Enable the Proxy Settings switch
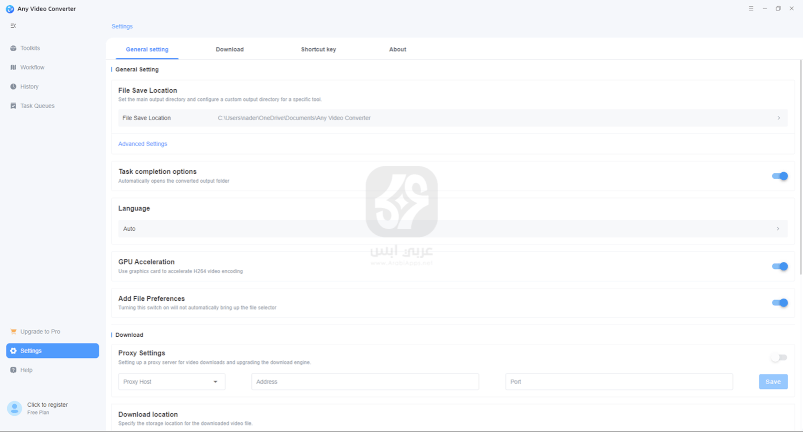The width and height of the screenshot is (803, 432). click(x=779, y=357)
